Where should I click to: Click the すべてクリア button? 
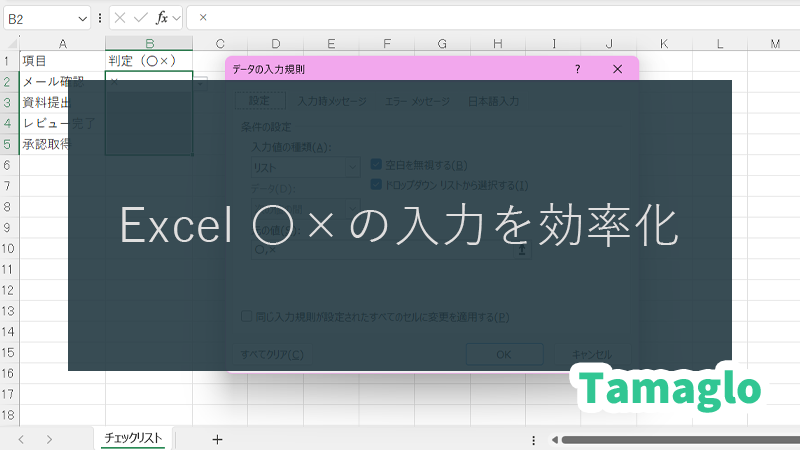coord(272,354)
